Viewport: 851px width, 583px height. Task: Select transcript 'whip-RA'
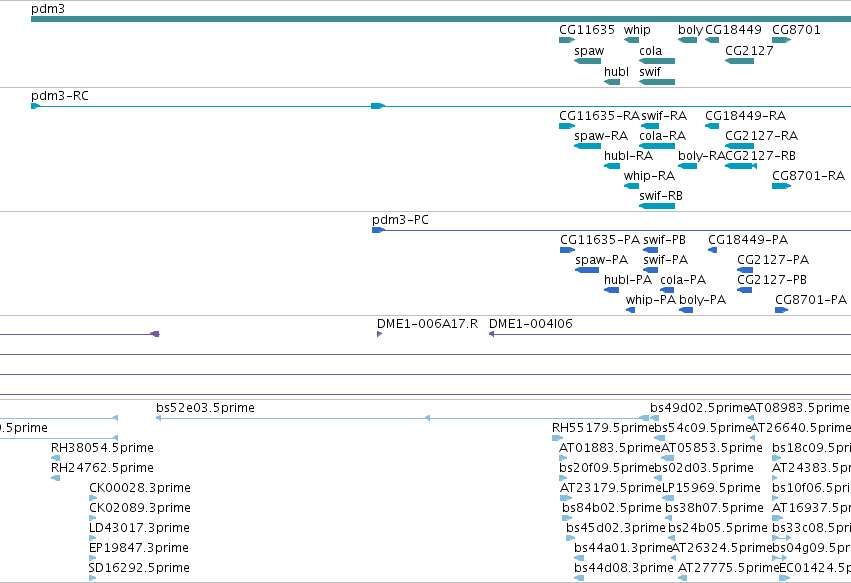(649, 176)
